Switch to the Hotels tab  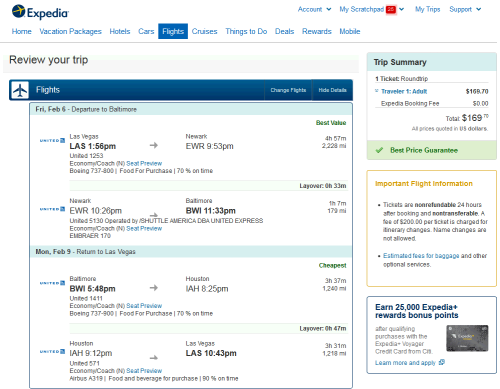coord(120,31)
